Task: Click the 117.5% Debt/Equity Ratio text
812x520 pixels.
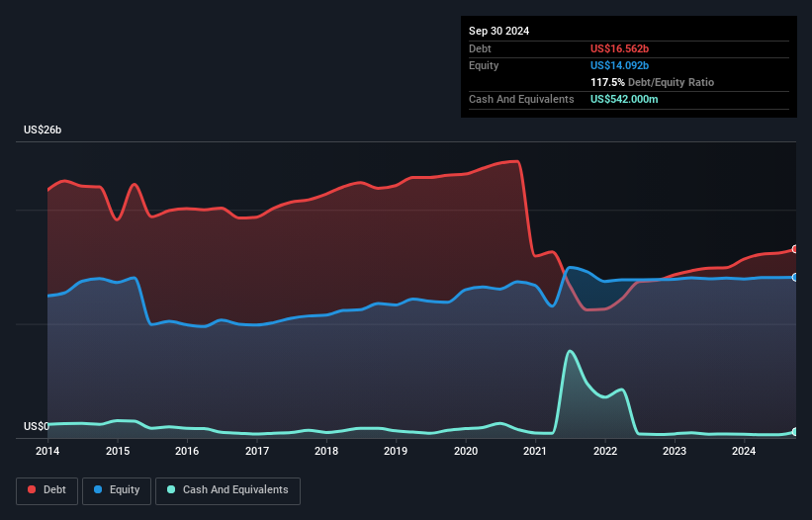Action: point(652,82)
